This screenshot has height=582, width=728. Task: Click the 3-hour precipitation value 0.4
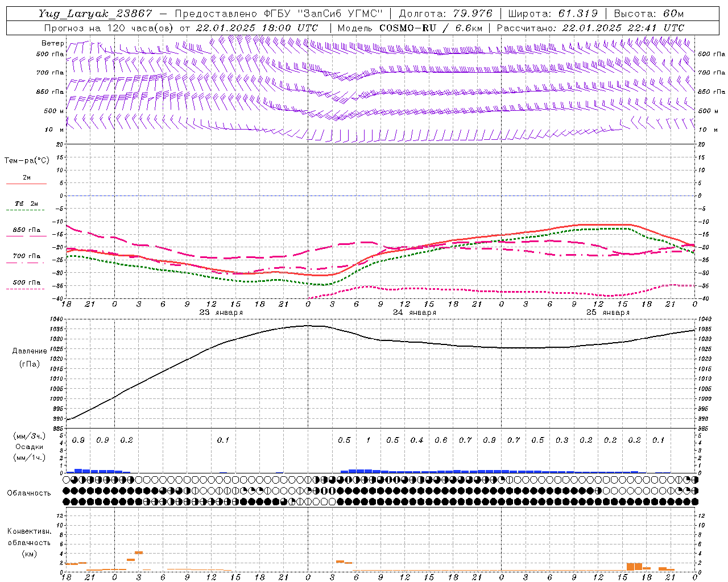tap(417, 440)
